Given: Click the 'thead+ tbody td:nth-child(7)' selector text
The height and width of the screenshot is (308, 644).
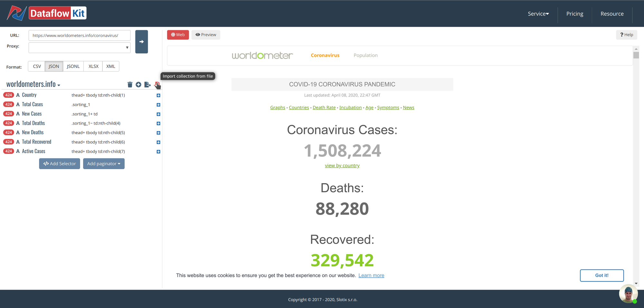Looking at the screenshot, I should 98,151.
